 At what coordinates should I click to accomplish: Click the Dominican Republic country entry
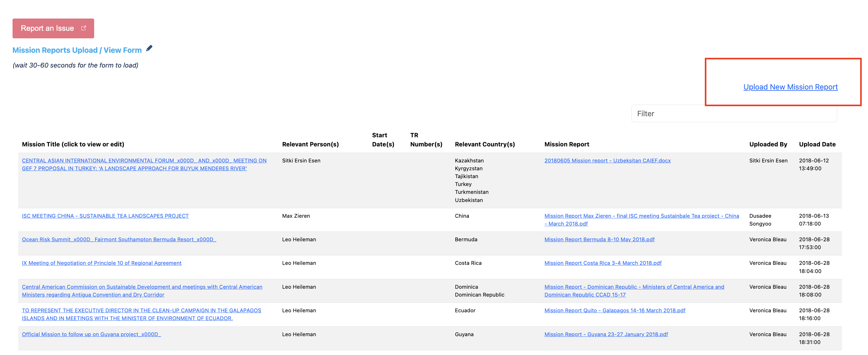(x=480, y=295)
